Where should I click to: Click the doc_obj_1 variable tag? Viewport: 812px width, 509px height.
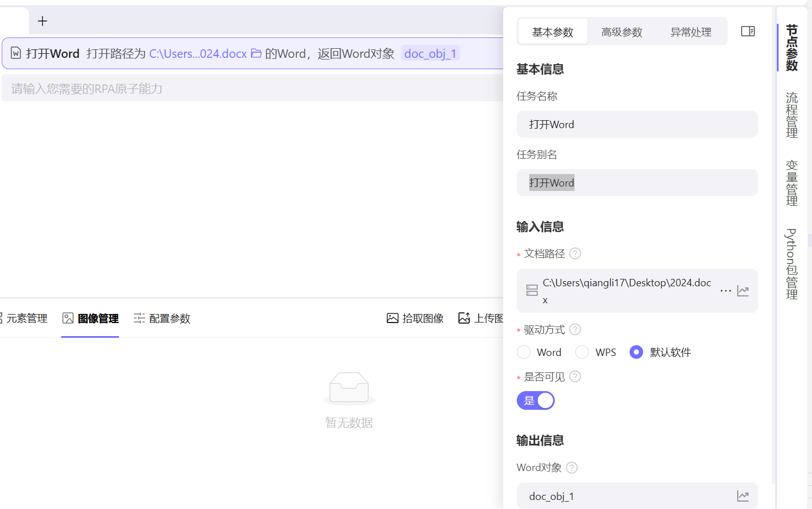(430, 53)
